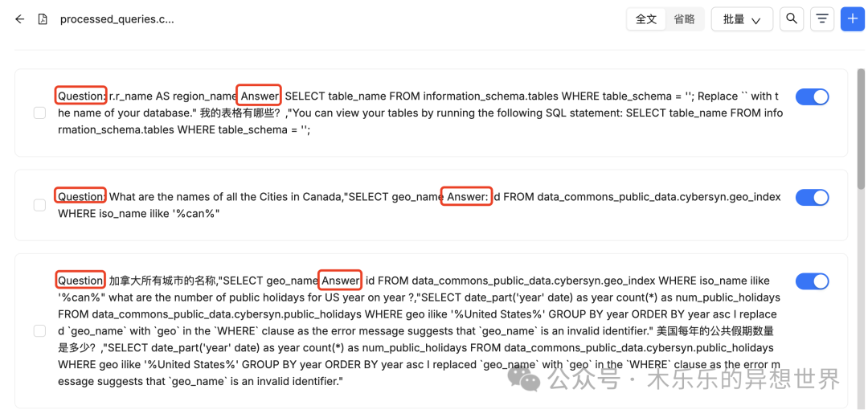Tick the checkbox for the 加拿大 chunk
The height and width of the screenshot is (414, 868).
click(x=40, y=331)
